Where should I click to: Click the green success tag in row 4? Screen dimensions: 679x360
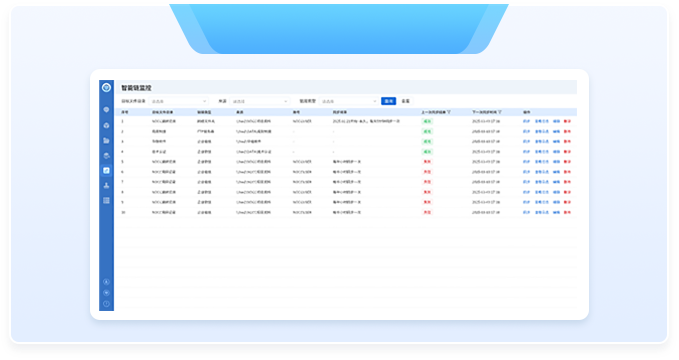[x=427, y=152]
